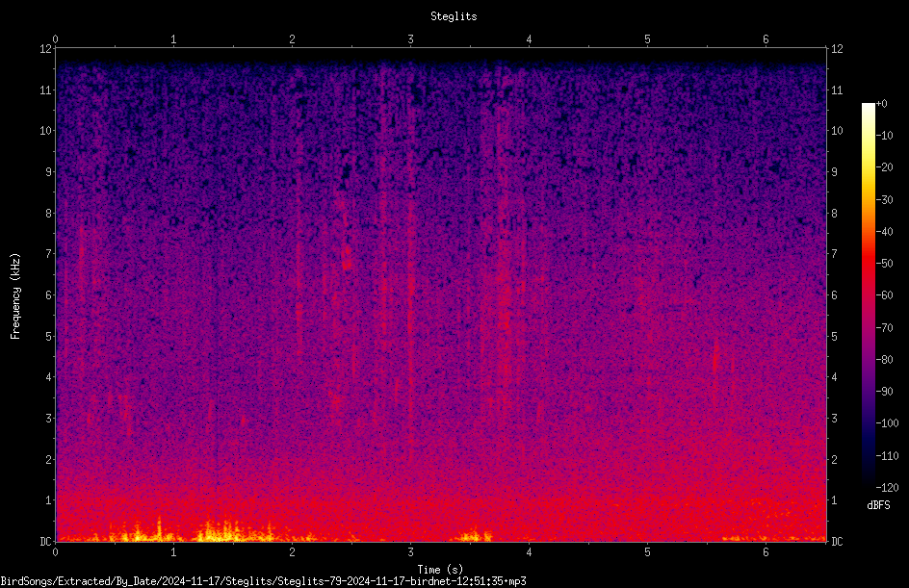Click the 1 second tick on bottom axis
Viewport: 909px width, 588px height.
coord(173,552)
